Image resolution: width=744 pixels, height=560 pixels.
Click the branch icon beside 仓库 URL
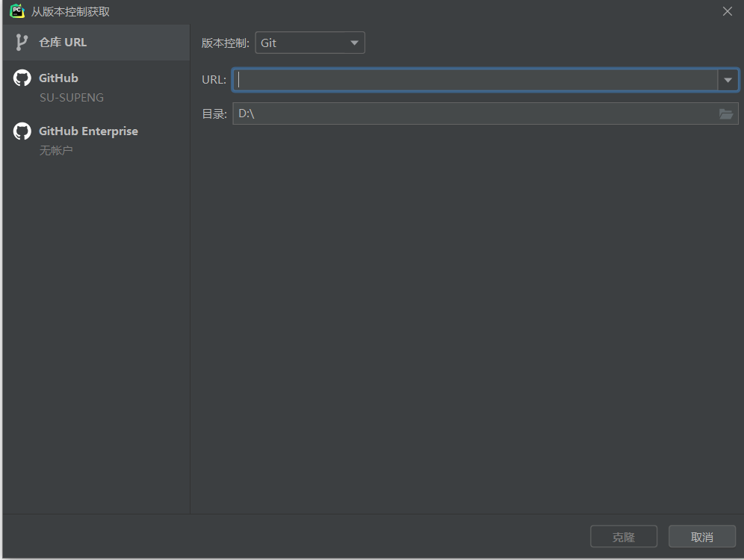point(22,43)
